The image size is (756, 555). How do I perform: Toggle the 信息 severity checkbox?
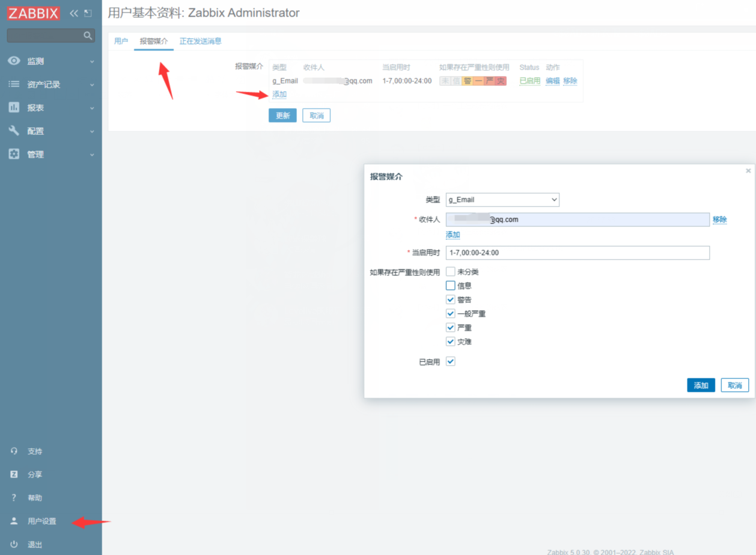pos(450,286)
